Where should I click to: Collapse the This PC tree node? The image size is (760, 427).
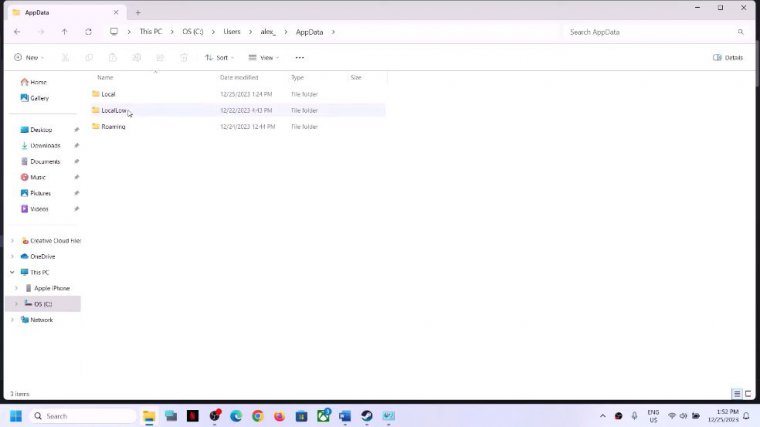point(12,272)
